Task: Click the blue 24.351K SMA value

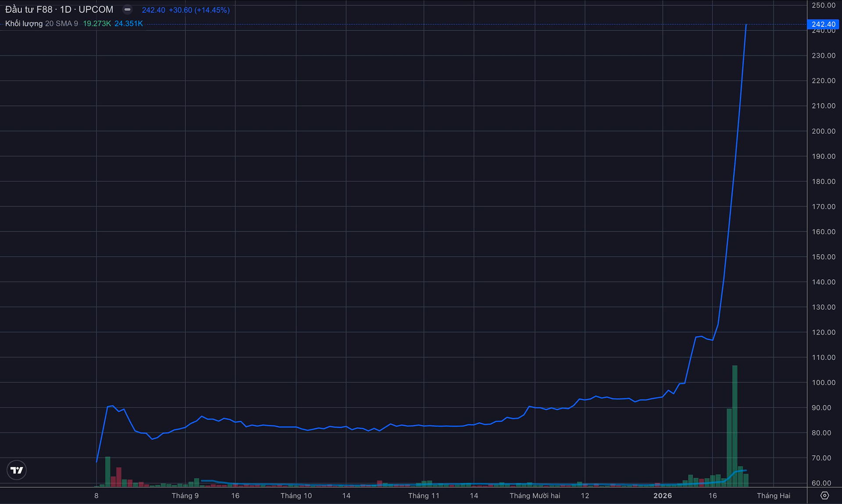Action: tap(128, 24)
